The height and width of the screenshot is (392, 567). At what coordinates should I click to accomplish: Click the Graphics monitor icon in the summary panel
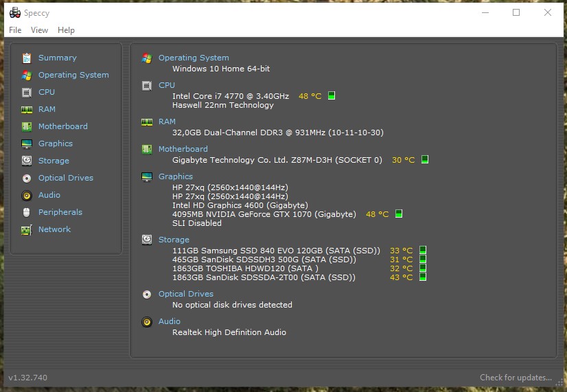tap(146, 177)
